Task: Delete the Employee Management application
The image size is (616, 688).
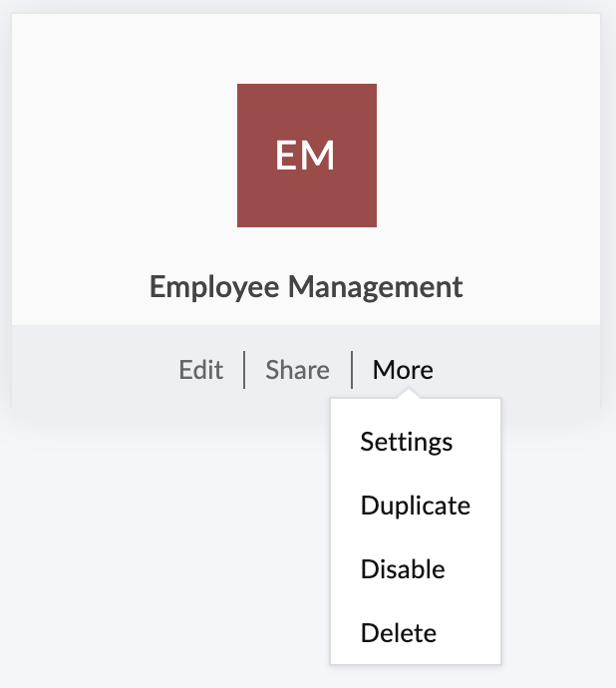Action: (399, 633)
